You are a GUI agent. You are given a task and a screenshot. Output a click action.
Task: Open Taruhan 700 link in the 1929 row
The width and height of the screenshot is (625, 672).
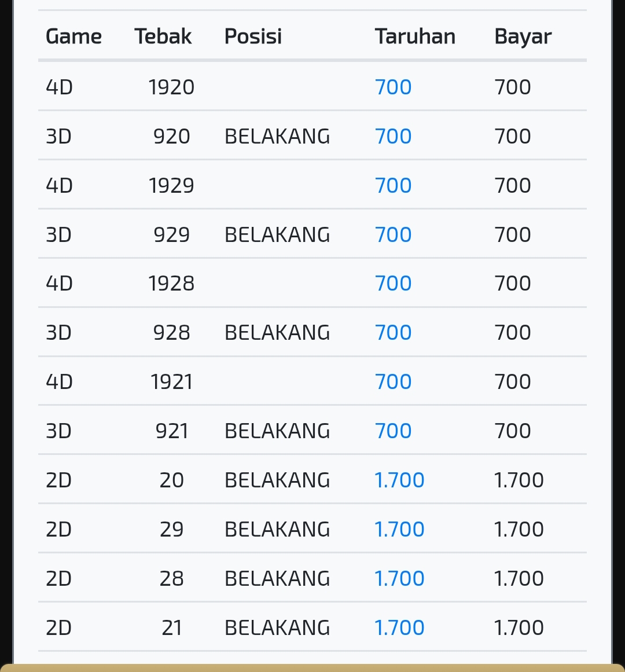(394, 186)
